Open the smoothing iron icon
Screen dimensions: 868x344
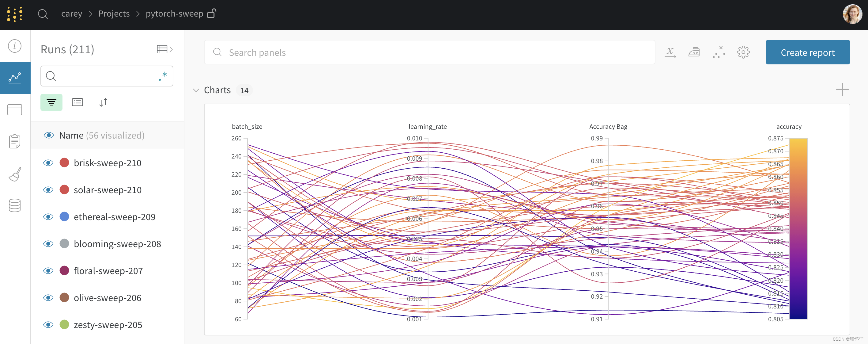pos(694,52)
